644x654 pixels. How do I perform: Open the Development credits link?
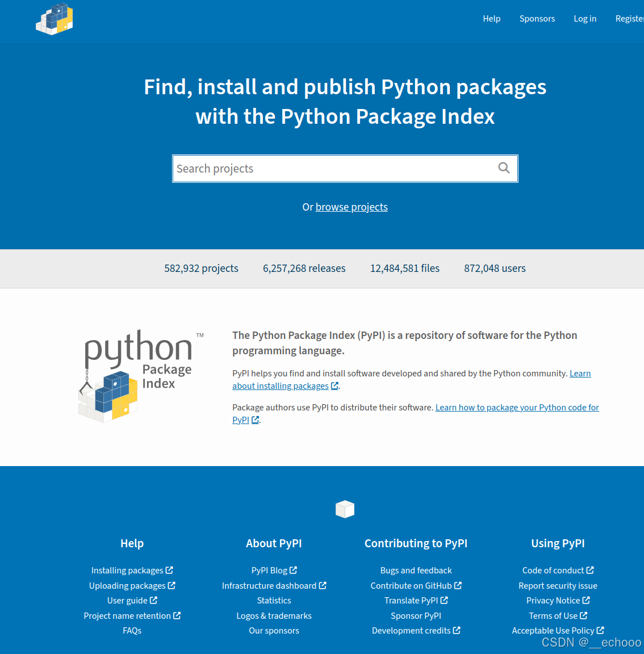tap(411, 631)
